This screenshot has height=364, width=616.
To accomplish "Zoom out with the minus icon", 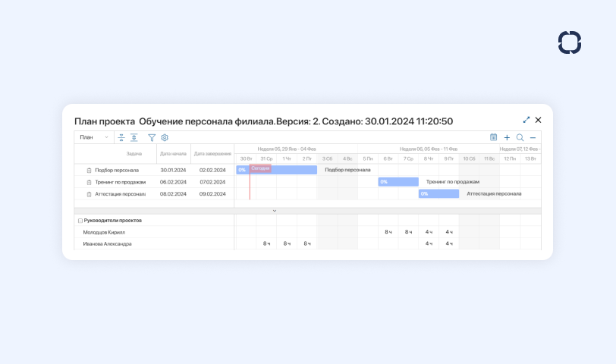I will click(x=533, y=138).
